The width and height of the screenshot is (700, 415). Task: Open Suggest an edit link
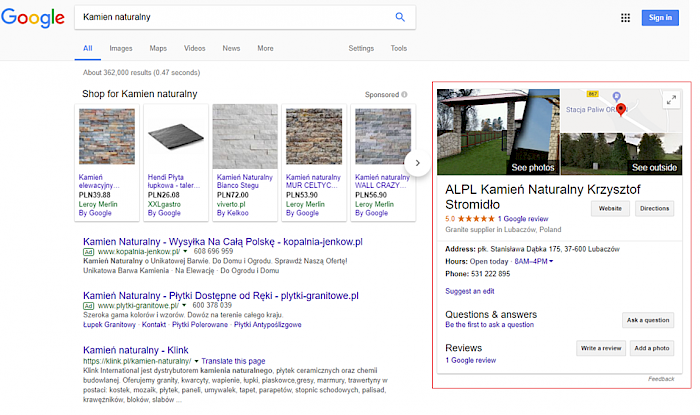pyautogui.click(x=469, y=291)
